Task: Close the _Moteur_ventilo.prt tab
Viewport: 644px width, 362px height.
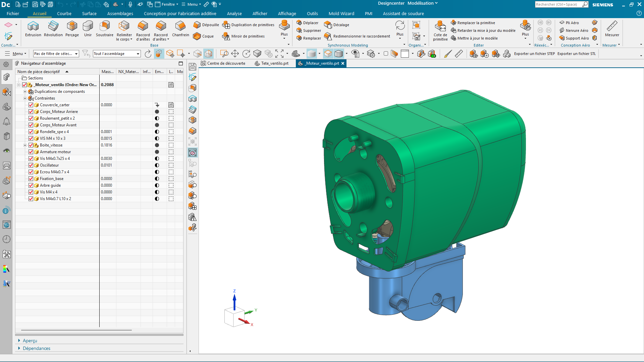Action: pyautogui.click(x=343, y=63)
